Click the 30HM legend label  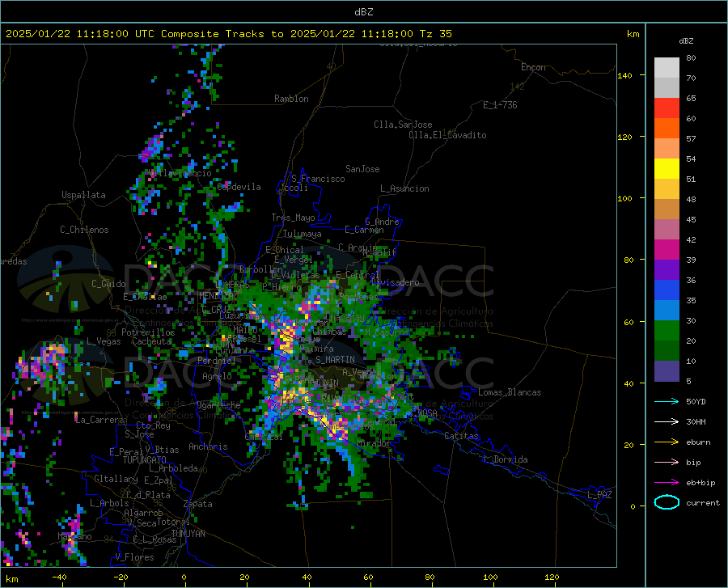click(x=696, y=422)
